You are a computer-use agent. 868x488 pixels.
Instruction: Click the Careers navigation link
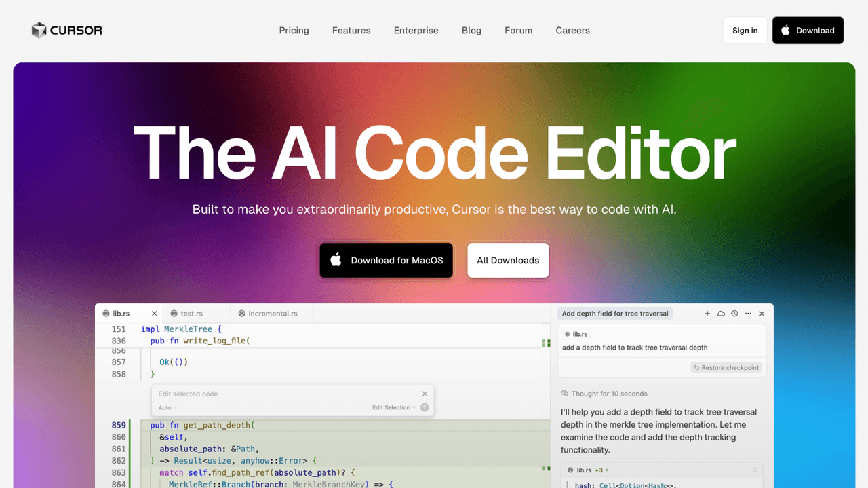572,30
